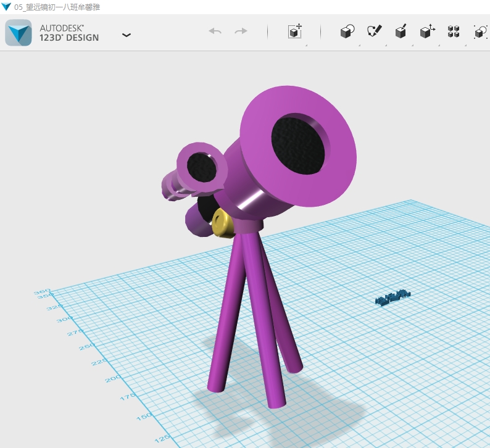Click the app icon in the title bar
490x448 pixels.
(x=6, y=6)
